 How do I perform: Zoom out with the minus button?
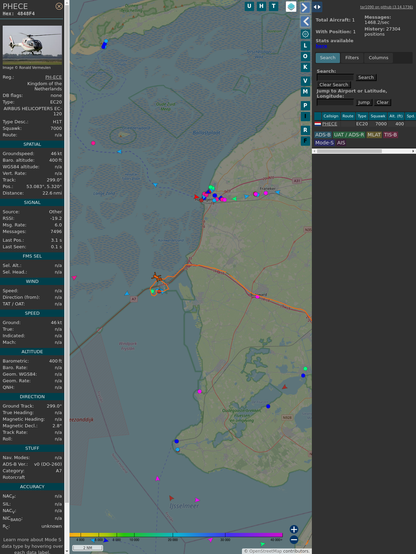[x=294, y=540]
